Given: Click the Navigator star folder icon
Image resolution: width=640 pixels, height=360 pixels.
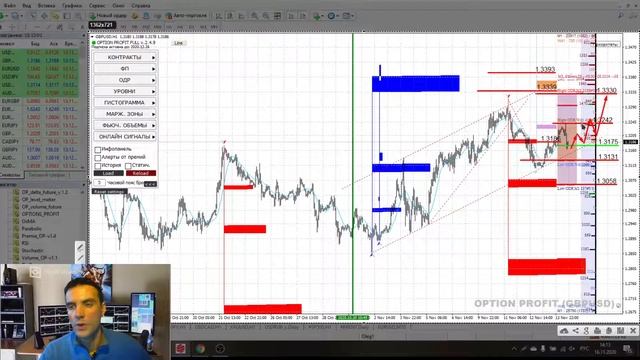Looking at the screenshot, I should click(55, 16).
